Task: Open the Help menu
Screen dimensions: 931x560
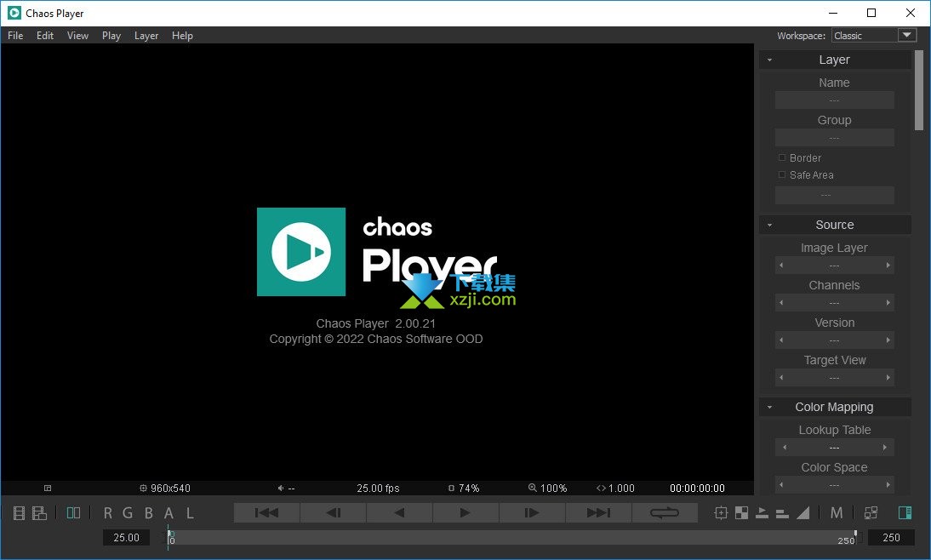Action: point(182,36)
